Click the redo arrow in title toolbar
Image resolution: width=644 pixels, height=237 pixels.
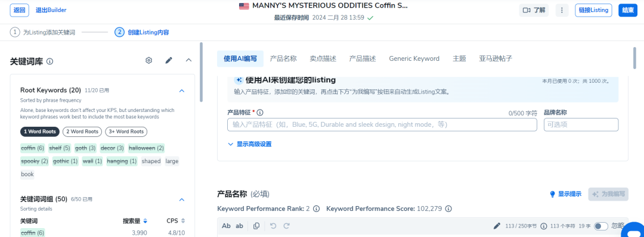[x=287, y=226]
